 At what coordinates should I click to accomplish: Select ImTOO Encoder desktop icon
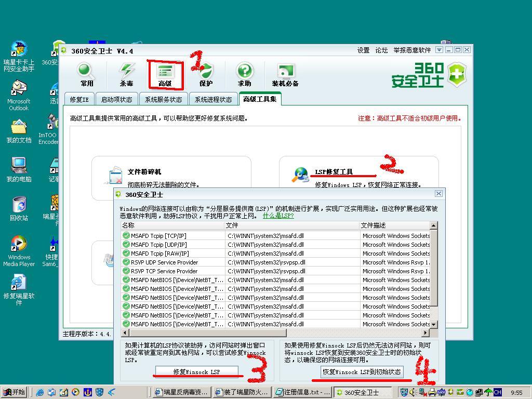point(48,129)
